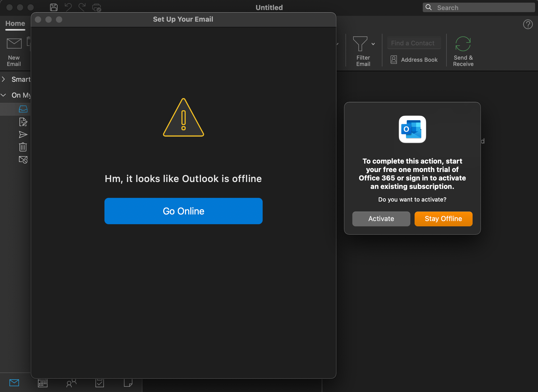Select the Inbox folder icon

(x=23, y=109)
